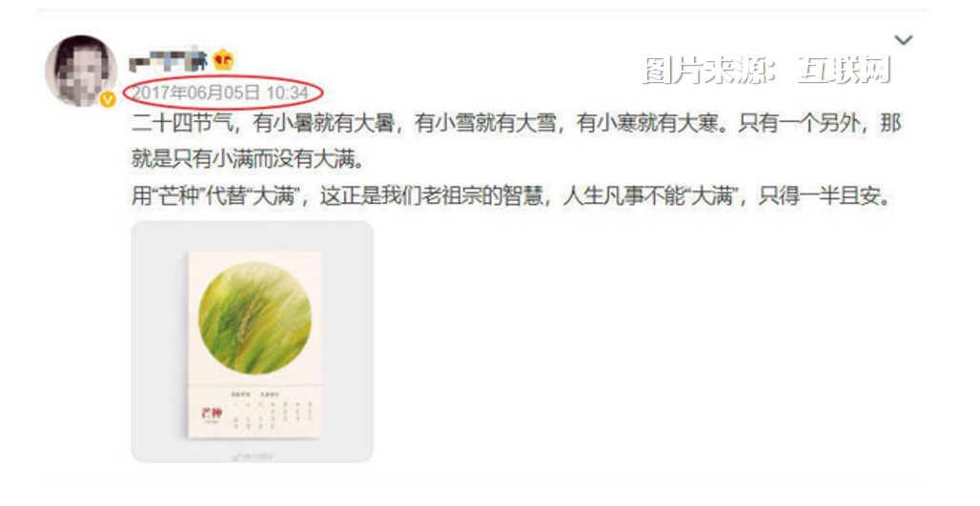Click the calendar date grid in image
This screenshot has height=506, width=980.
click(272, 415)
